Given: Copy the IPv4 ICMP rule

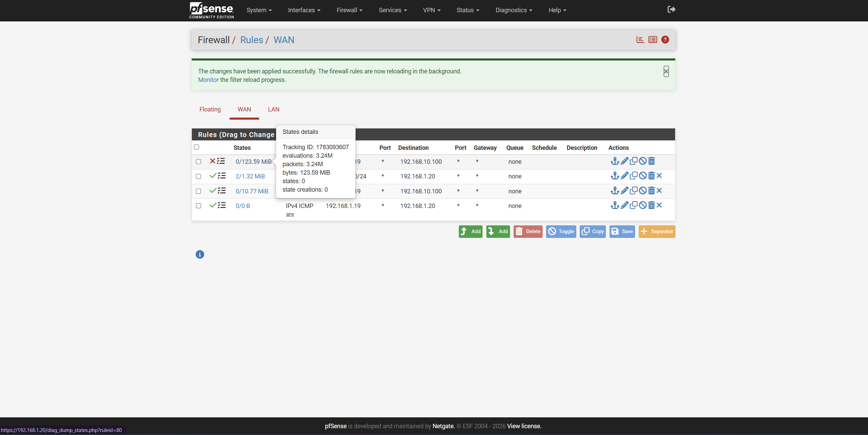Looking at the screenshot, I should tap(633, 205).
